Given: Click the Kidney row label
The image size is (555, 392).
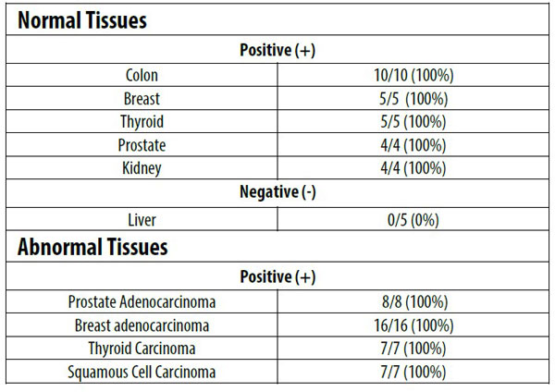Looking at the screenshot, I should 142,169.
